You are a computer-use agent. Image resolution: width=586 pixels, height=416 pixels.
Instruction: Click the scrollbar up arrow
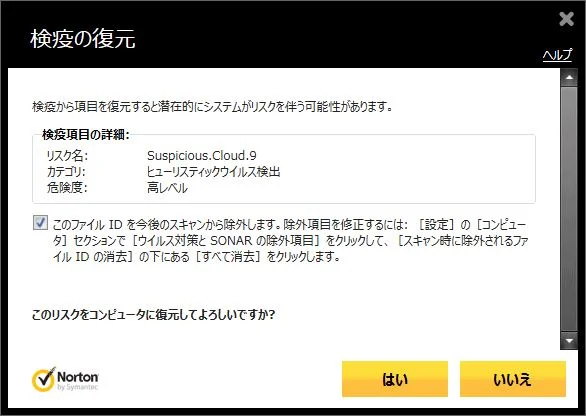coord(569,78)
